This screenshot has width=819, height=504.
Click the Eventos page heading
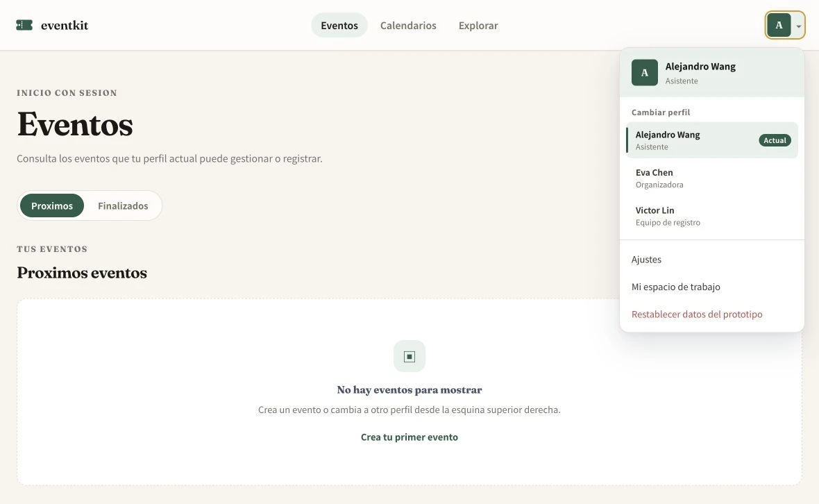(75, 124)
